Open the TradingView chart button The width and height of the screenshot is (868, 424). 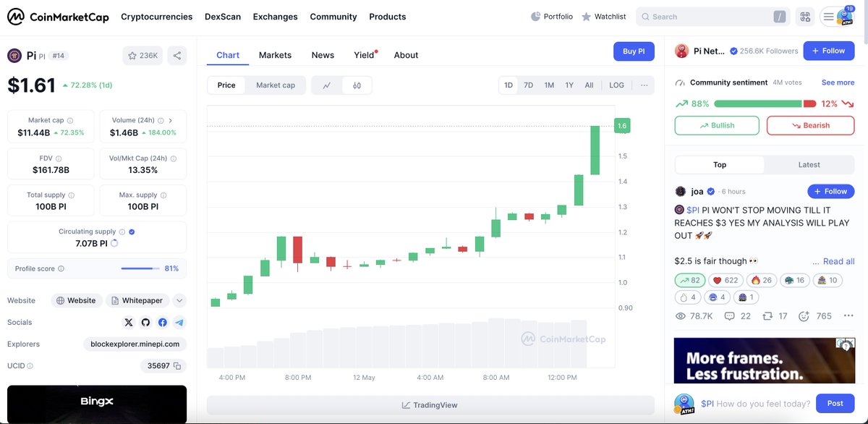(x=430, y=405)
